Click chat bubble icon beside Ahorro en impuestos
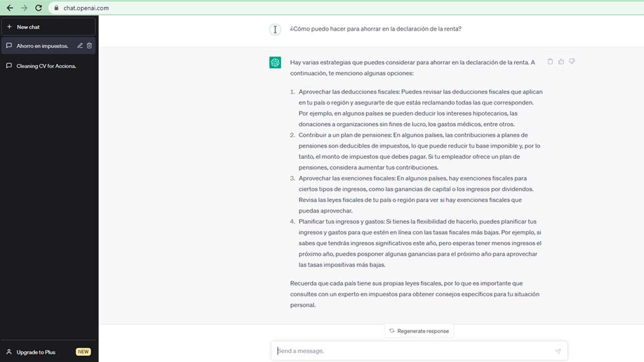This screenshot has height=362, width=644. point(9,46)
